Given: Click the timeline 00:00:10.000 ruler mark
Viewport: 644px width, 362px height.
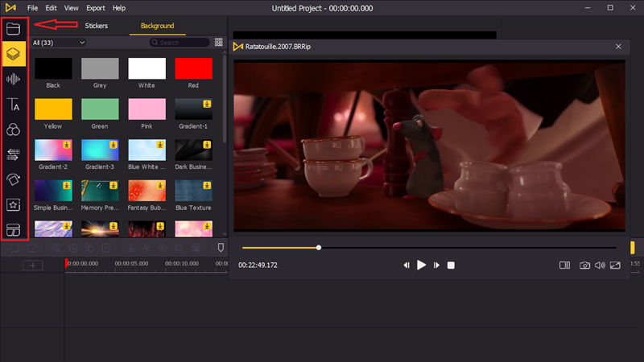Looking at the screenshot, I should pos(182,264).
